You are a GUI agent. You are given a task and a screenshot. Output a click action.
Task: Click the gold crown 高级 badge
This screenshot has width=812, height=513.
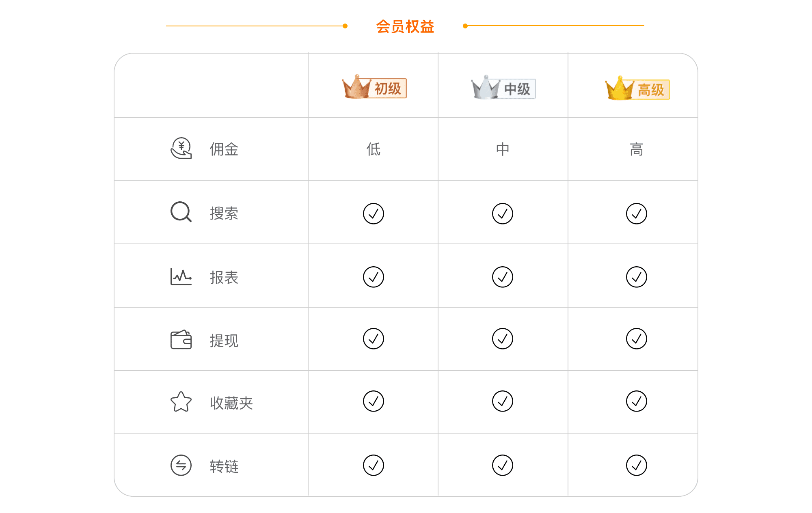coord(637,89)
